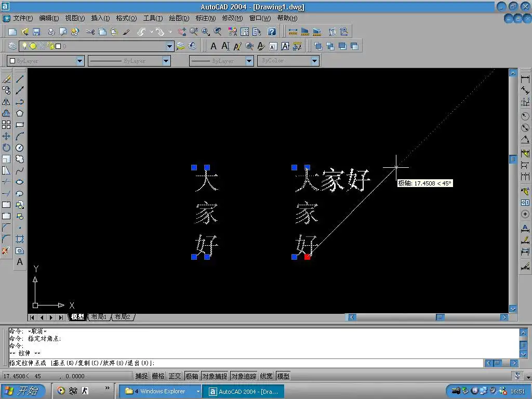532x399 pixels.
Task: Click the command window scroll up arrow
Action: pyautogui.click(x=523, y=333)
